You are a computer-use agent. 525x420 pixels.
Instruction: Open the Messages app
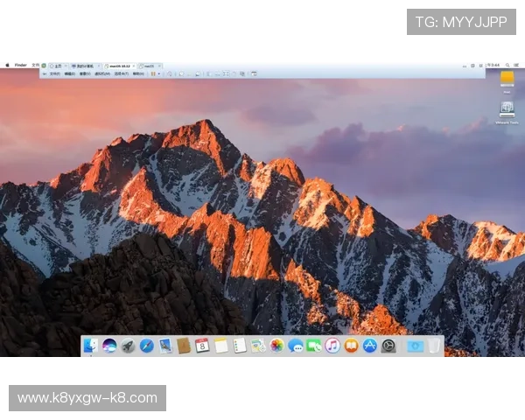296,346
